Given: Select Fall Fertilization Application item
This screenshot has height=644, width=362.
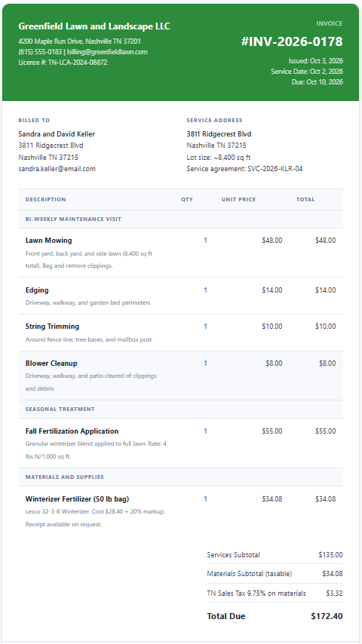Looking at the screenshot, I should tap(72, 431).
